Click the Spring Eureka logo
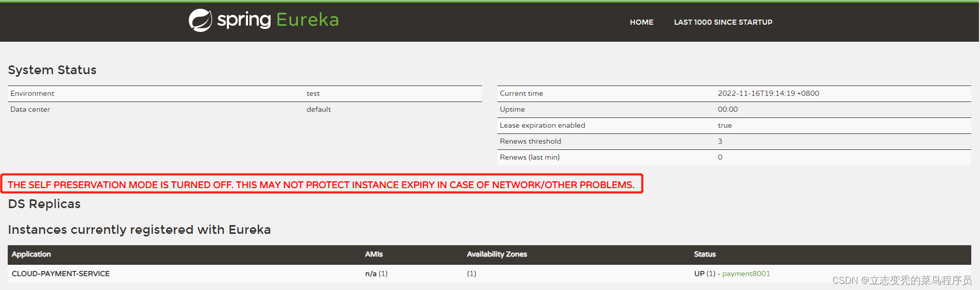 (264, 20)
